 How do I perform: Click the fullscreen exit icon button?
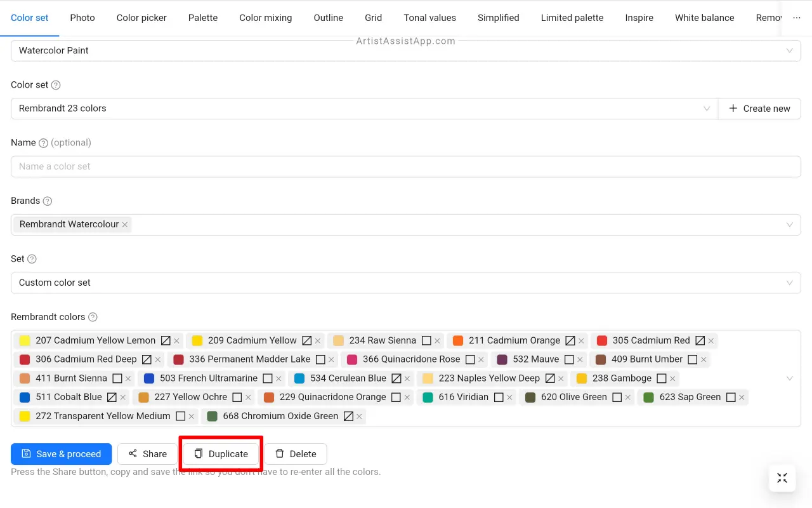coord(782,478)
